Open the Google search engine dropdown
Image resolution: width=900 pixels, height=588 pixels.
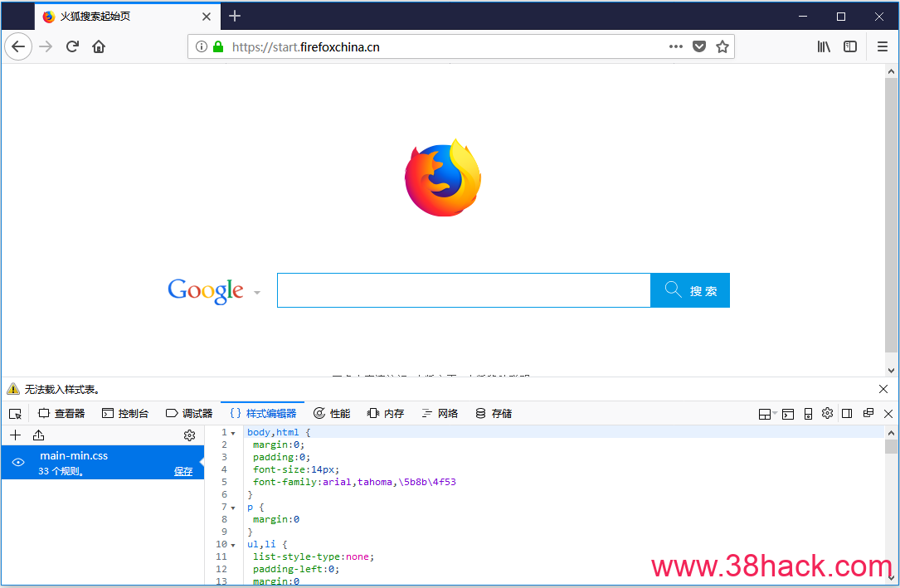coord(257,293)
